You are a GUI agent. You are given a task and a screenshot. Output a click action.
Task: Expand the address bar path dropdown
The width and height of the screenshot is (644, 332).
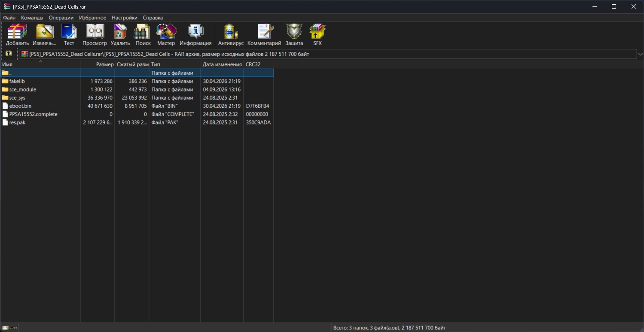(640, 54)
